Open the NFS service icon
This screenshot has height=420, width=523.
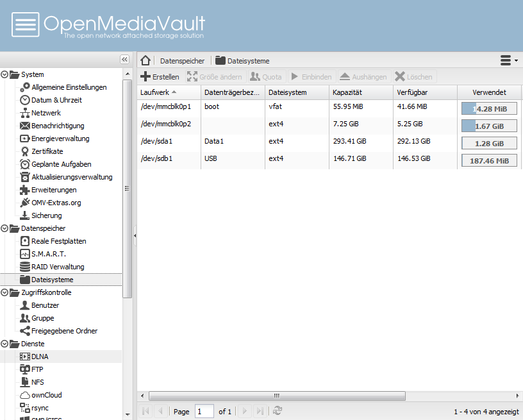tap(25, 382)
